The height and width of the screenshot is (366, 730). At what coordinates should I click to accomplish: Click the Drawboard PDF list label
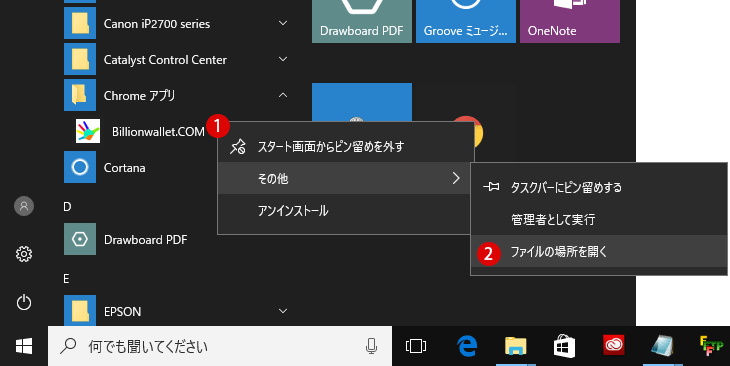pos(145,240)
